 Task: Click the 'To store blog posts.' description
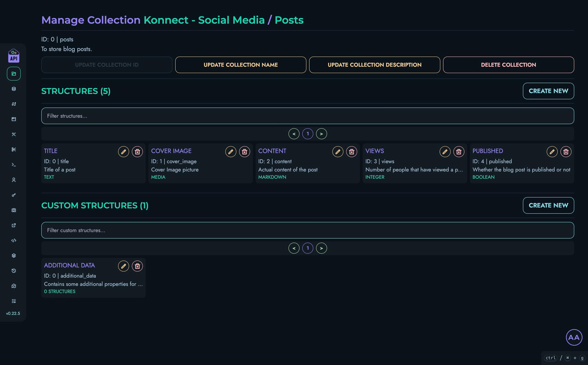(66, 49)
